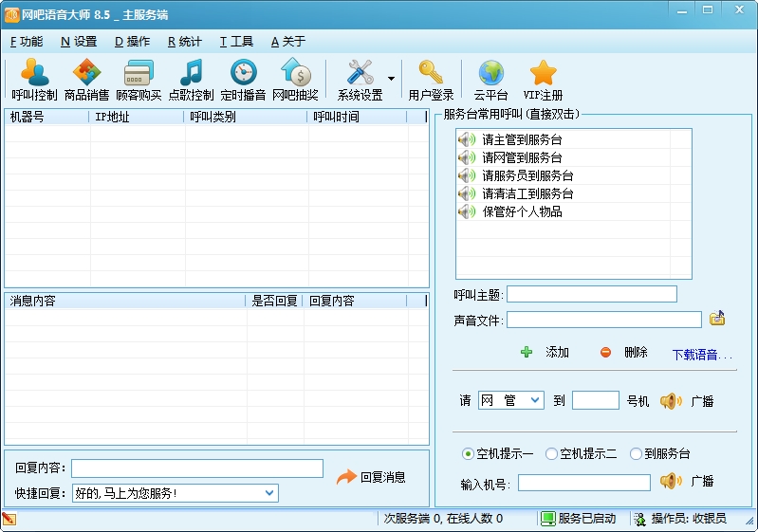
Task: Select the 空机提示二 radio button
Action: (551, 454)
